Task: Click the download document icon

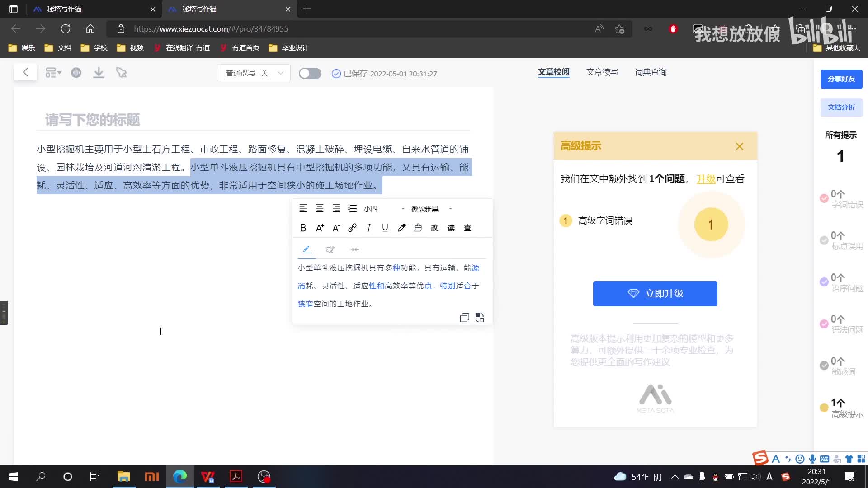Action: point(99,73)
